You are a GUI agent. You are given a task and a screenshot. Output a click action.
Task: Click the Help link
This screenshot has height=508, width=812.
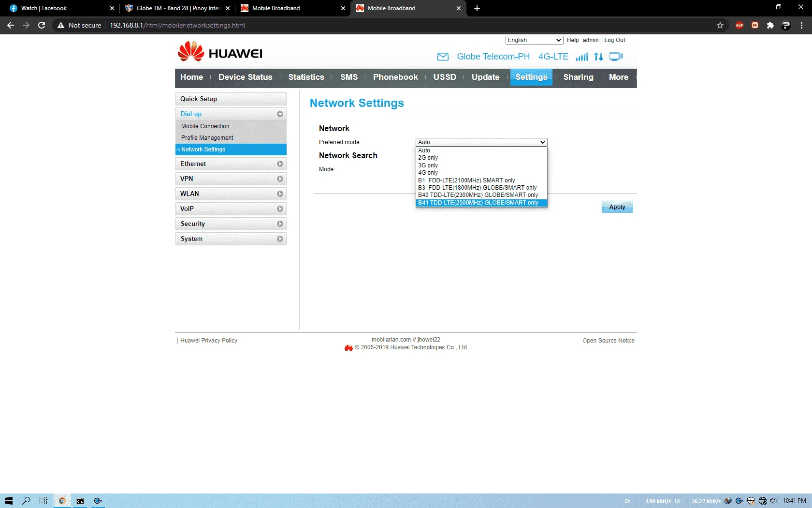coord(573,40)
